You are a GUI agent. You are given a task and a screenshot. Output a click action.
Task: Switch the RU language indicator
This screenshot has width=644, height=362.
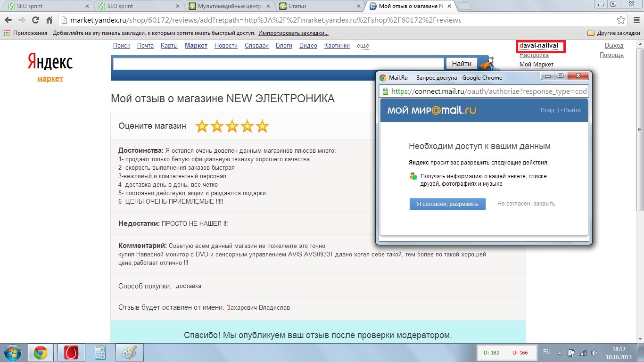click(x=547, y=352)
